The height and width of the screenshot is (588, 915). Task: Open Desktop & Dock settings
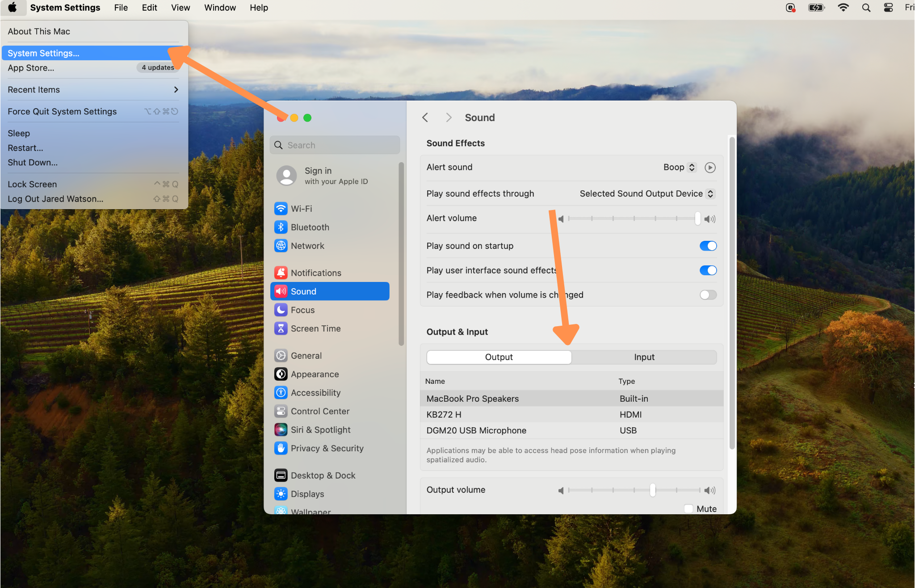(x=330, y=475)
